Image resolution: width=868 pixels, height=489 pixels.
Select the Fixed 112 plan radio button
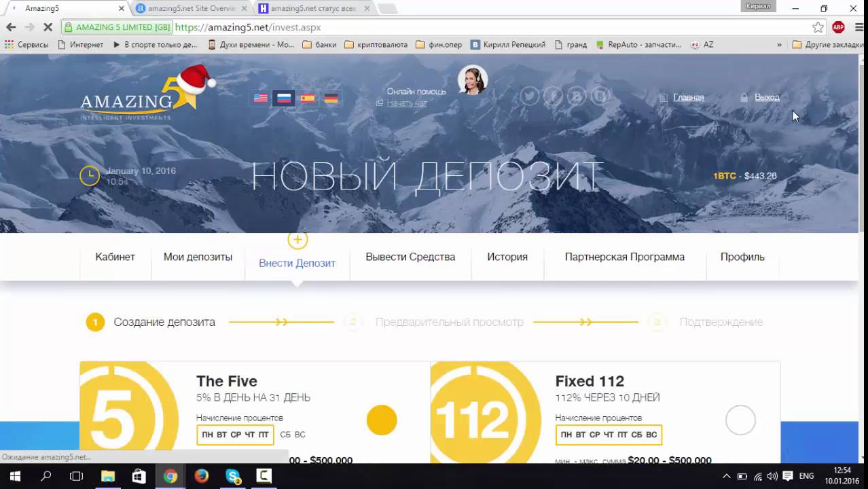pos(740,420)
